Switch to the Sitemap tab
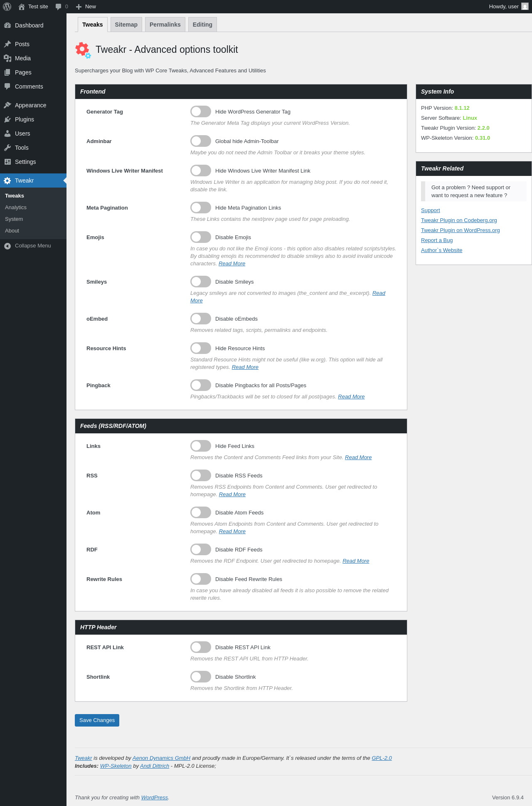The width and height of the screenshot is (532, 806). click(126, 25)
